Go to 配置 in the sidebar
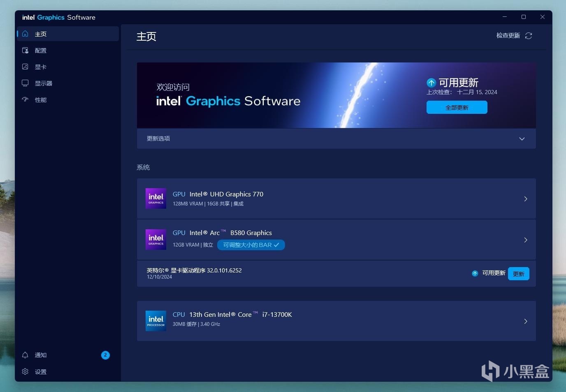Screen dimensions: 566x392 coord(68,50)
